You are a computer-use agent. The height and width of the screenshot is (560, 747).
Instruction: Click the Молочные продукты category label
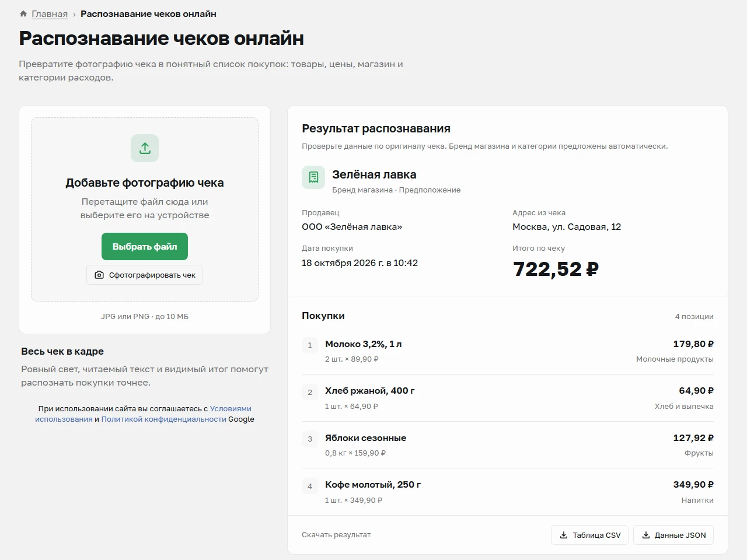tap(675, 359)
